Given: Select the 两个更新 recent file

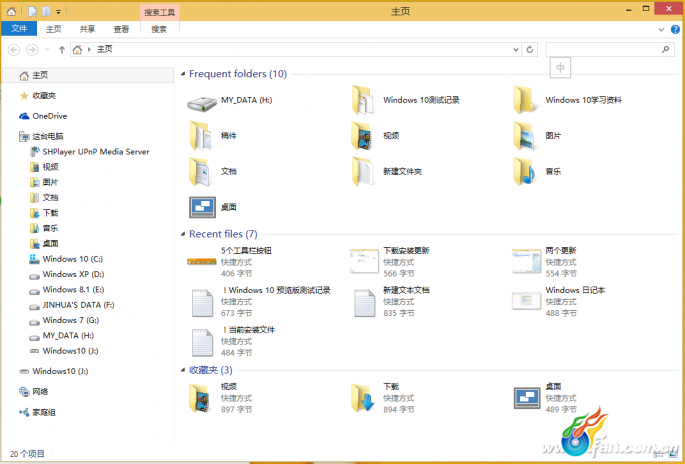Looking at the screenshot, I should 544,262.
